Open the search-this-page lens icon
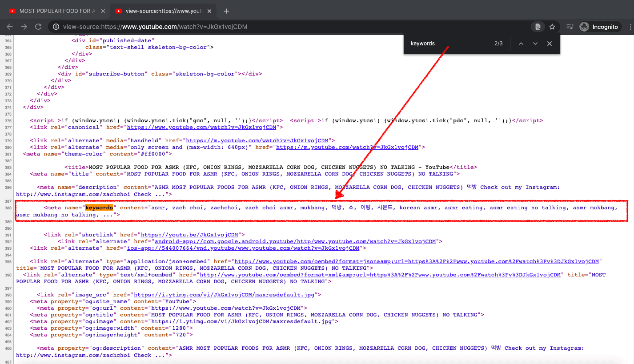 point(538,27)
